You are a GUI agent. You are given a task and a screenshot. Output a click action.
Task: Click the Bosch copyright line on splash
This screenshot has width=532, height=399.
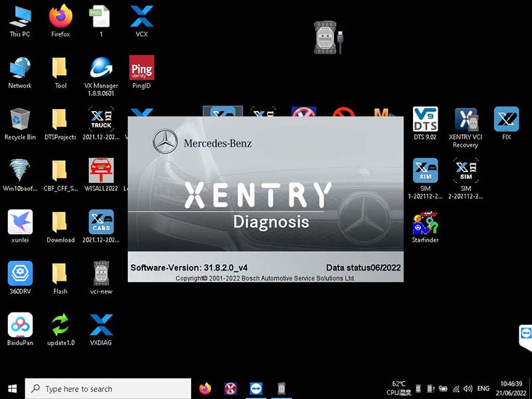265,278
